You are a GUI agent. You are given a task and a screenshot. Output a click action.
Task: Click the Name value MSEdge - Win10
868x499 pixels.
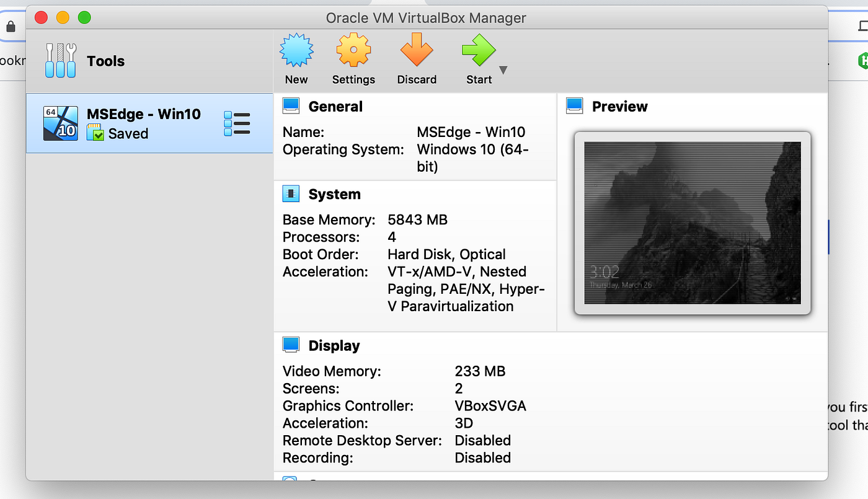[x=471, y=132]
